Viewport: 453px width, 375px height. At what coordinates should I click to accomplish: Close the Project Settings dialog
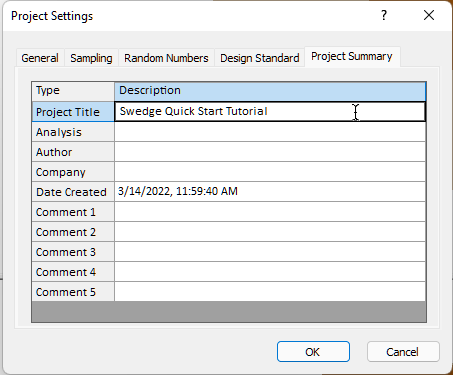point(429,15)
